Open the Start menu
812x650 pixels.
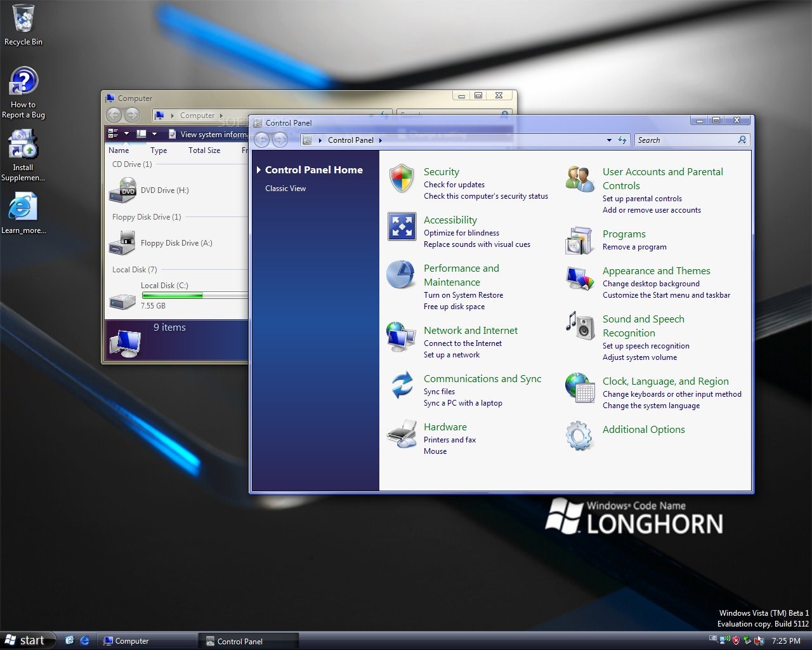point(28,640)
